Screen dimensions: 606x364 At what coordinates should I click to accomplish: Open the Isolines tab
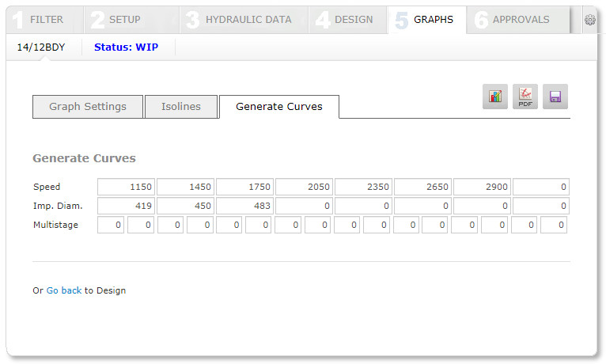click(x=181, y=107)
